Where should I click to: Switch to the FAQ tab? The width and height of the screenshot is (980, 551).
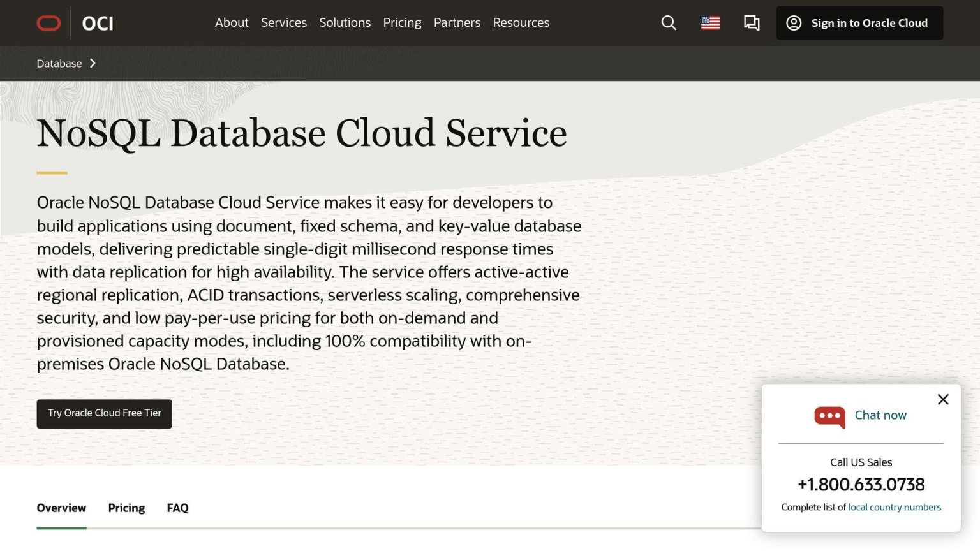(177, 508)
